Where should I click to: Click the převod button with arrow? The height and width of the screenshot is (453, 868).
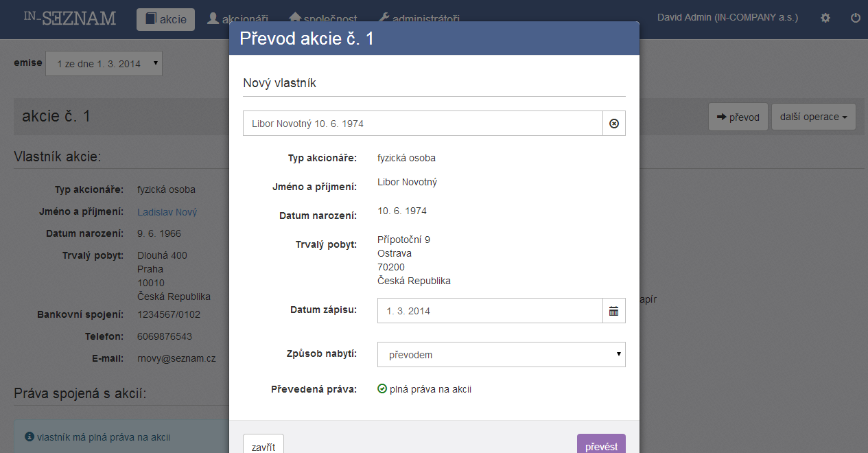738,117
